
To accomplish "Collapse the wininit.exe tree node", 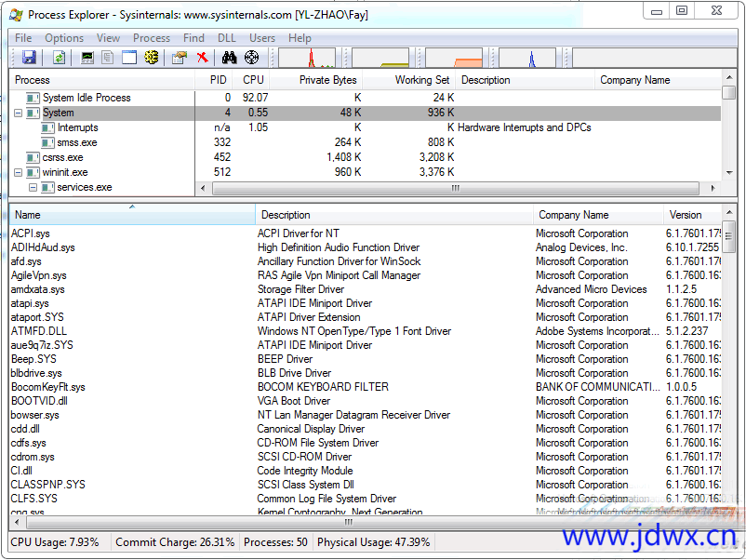I will coord(19,173).
